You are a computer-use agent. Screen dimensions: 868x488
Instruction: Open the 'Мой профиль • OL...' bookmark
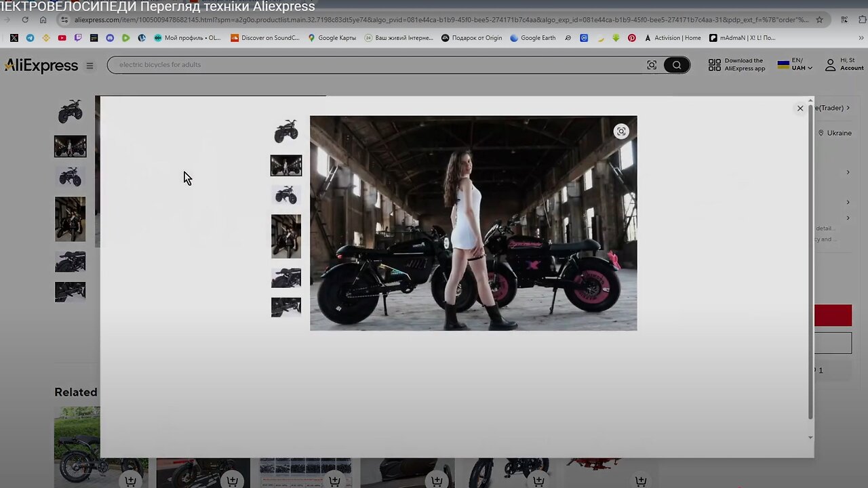click(188, 38)
